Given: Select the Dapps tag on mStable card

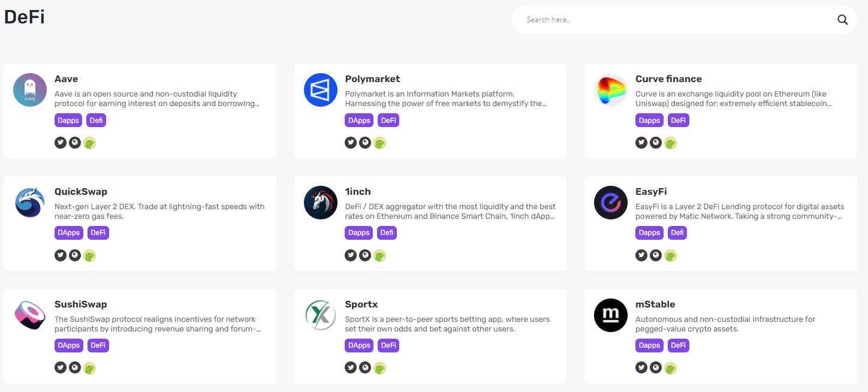Looking at the screenshot, I should tap(649, 346).
